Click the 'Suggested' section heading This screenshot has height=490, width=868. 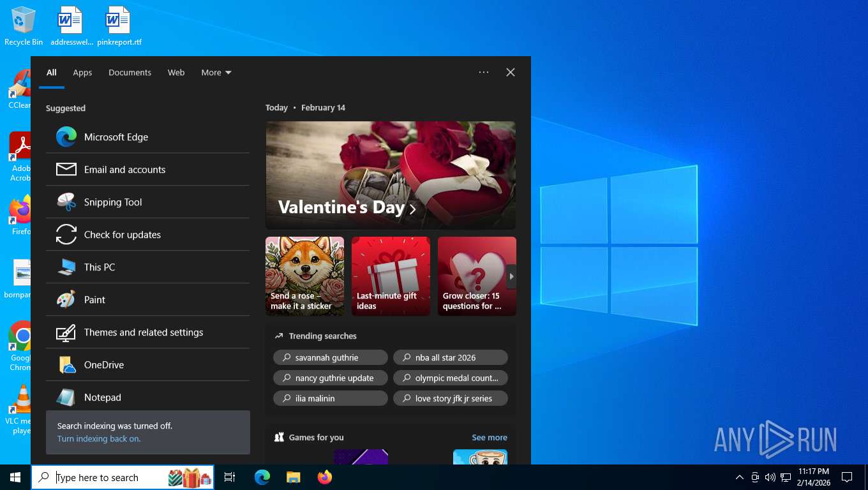[66, 108]
